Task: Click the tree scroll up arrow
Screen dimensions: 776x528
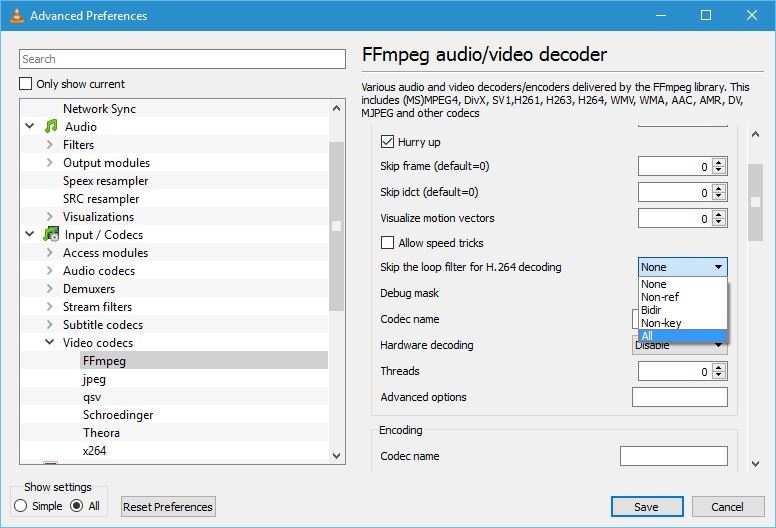Action: (337, 108)
